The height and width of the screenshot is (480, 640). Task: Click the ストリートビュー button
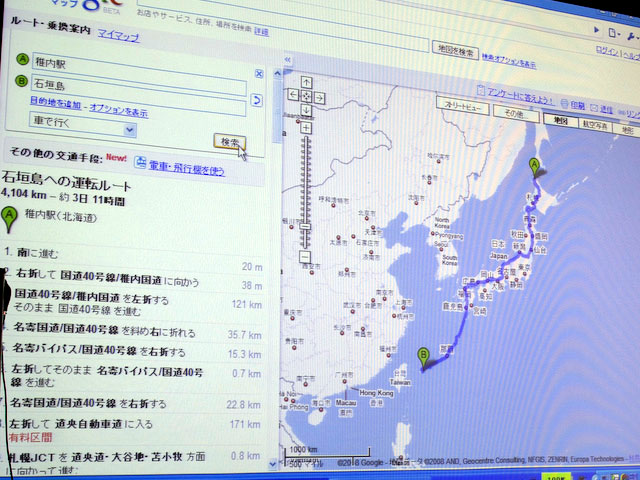pos(462,106)
